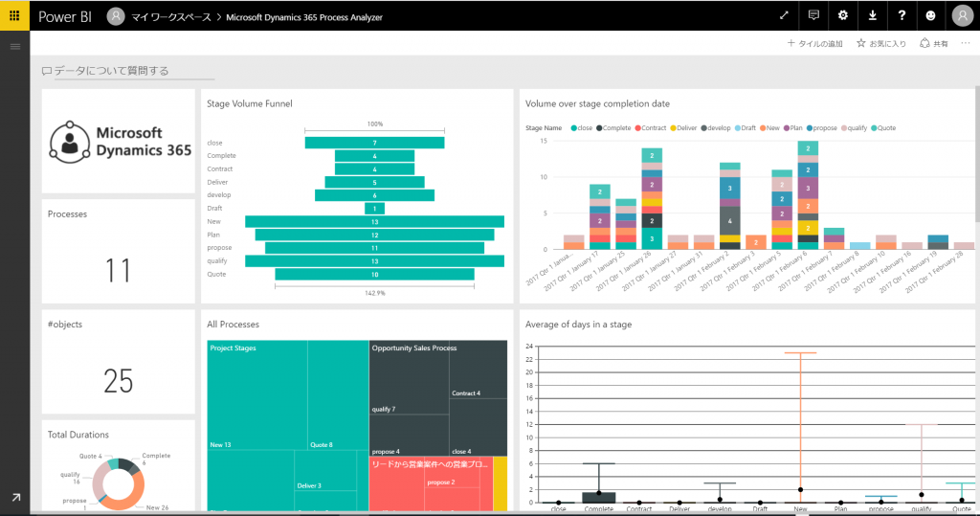The width and height of the screenshot is (980, 516).
Task: Enter full screen mode with arrows icon
Action: [784, 15]
